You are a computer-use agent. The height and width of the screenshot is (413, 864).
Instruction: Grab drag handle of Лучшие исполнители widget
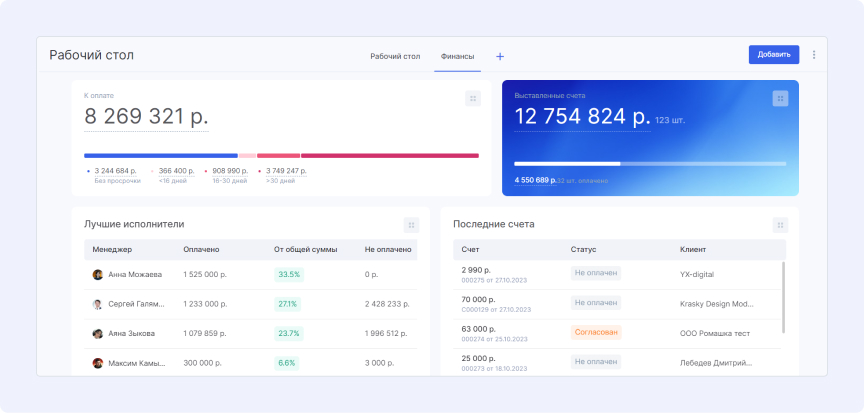point(411,225)
